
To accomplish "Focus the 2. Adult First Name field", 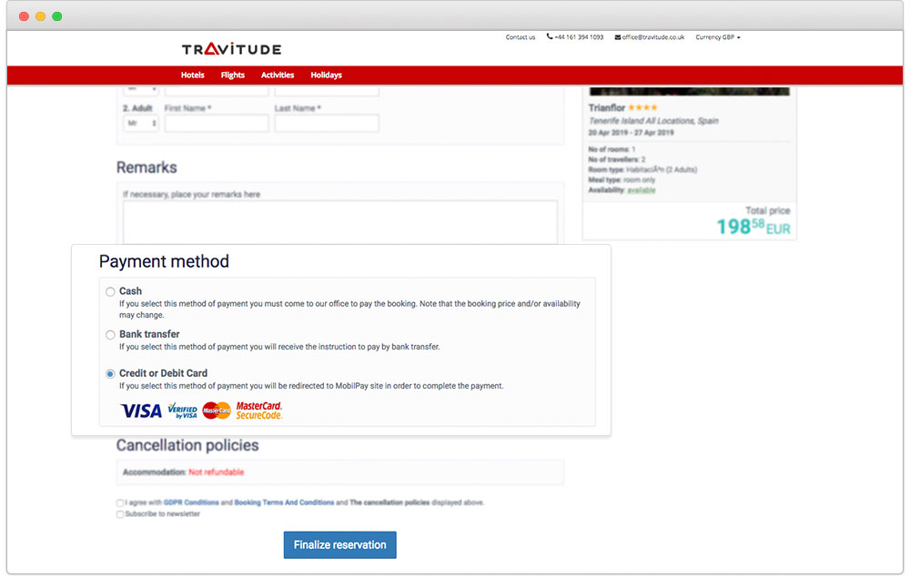I will coord(217,123).
